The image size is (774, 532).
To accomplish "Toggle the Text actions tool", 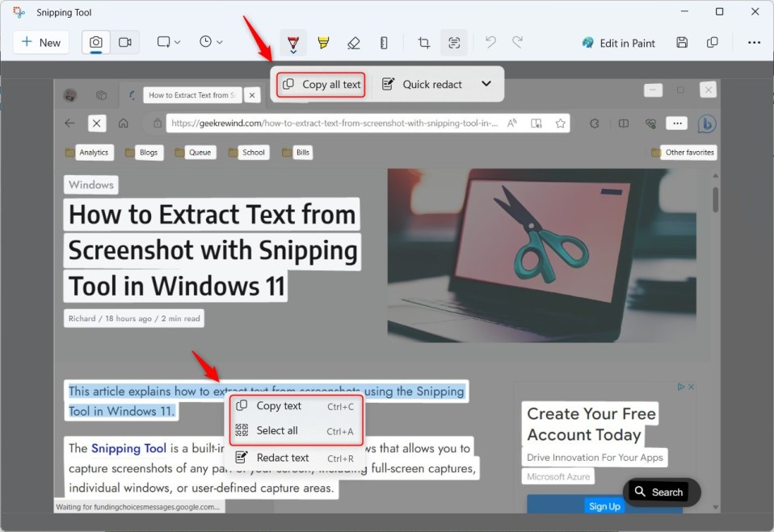I will 454,43.
